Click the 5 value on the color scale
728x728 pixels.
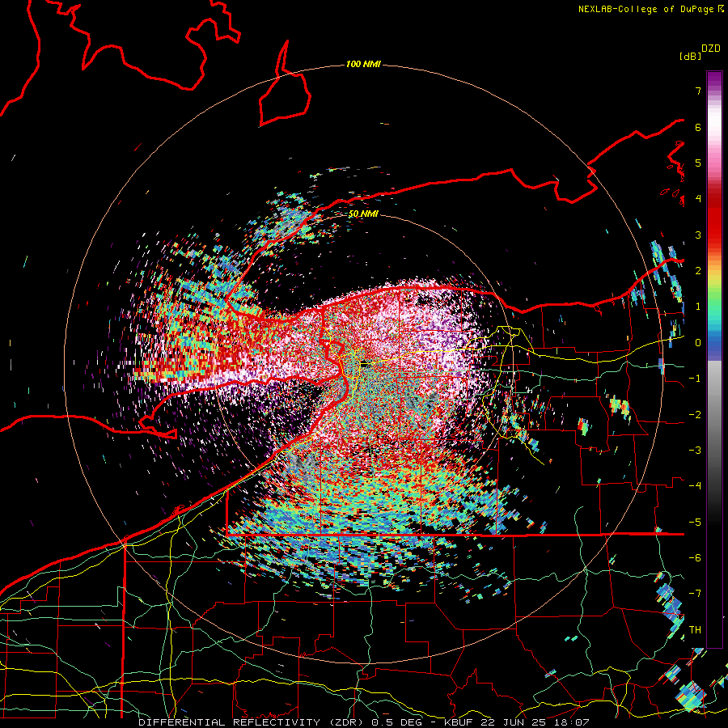(698, 163)
